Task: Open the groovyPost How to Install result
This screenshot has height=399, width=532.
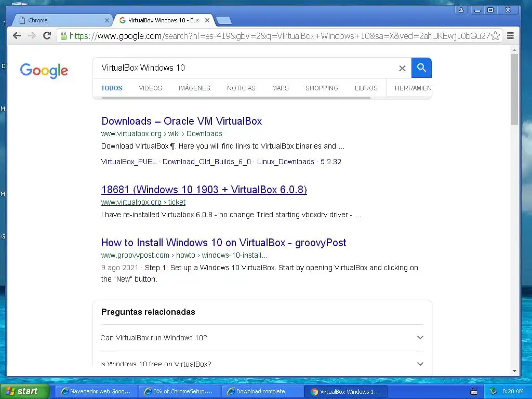Action: [223, 243]
